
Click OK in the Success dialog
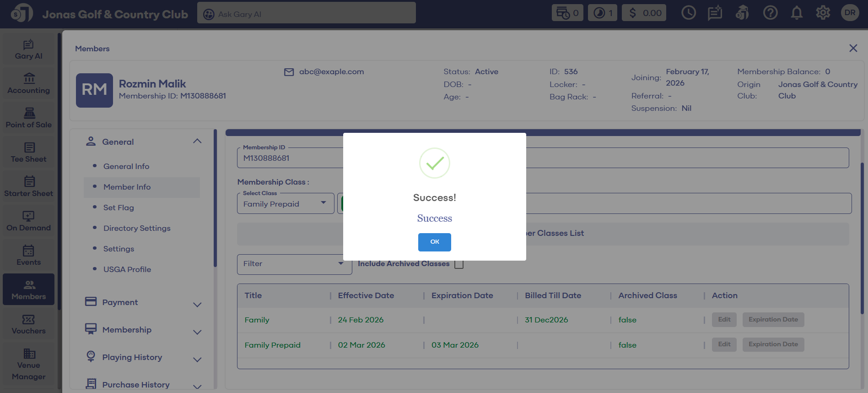[434, 242]
